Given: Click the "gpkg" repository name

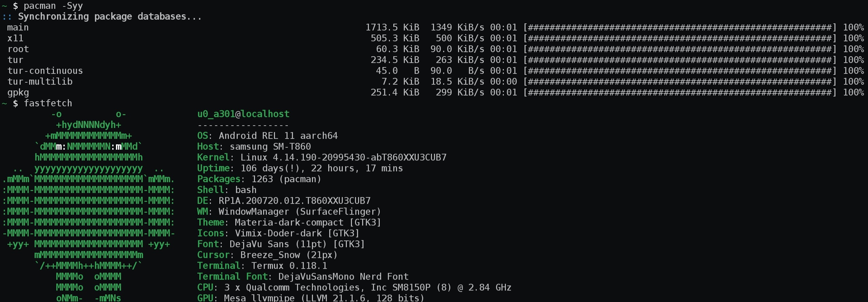Looking at the screenshot, I should 18,92.
